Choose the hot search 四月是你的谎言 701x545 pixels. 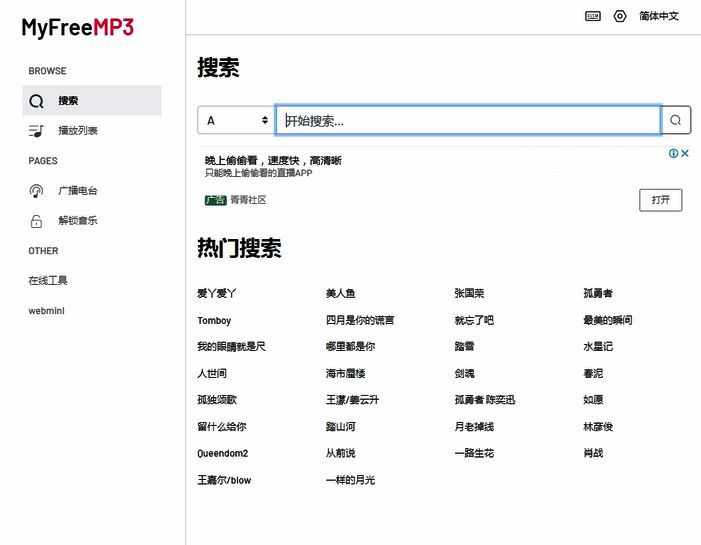(360, 320)
